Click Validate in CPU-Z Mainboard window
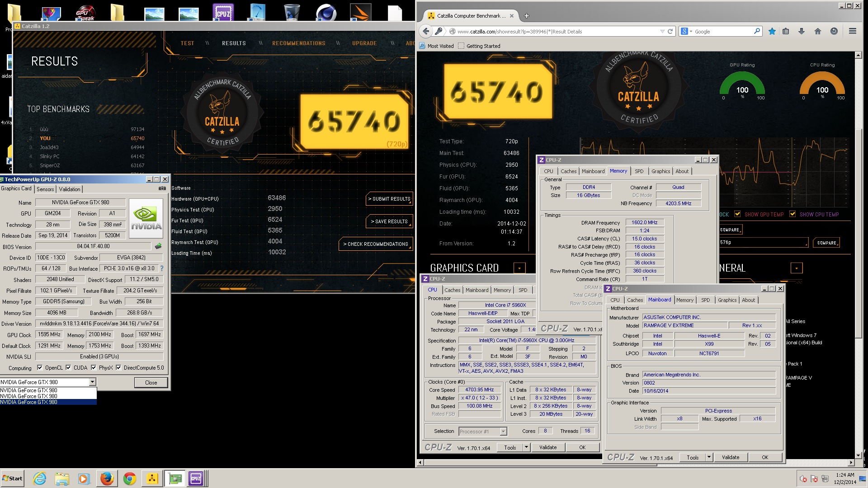Viewport: 868px width, 488px height. [731, 457]
